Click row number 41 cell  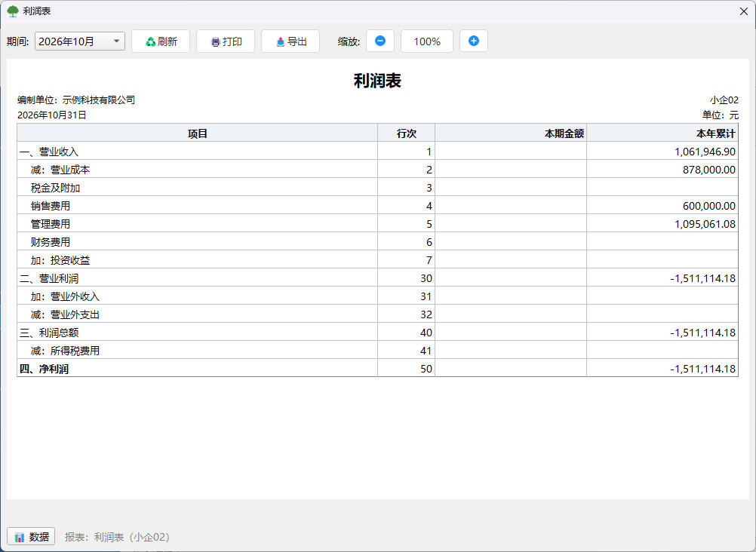tap(407, 351)
